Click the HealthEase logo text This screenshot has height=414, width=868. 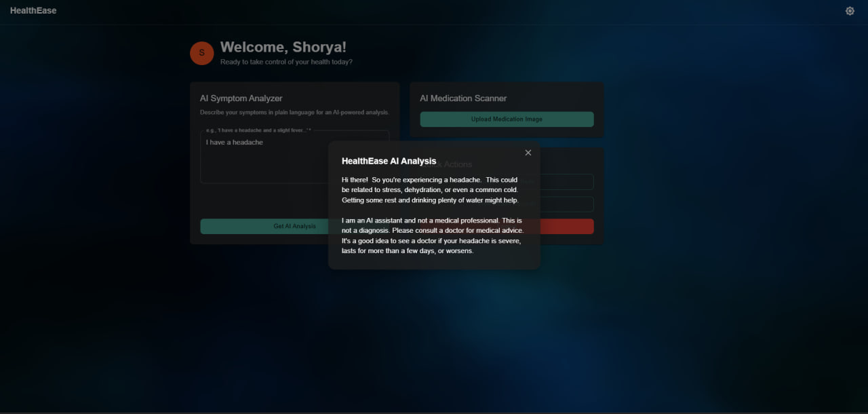[x=33, y=11]
